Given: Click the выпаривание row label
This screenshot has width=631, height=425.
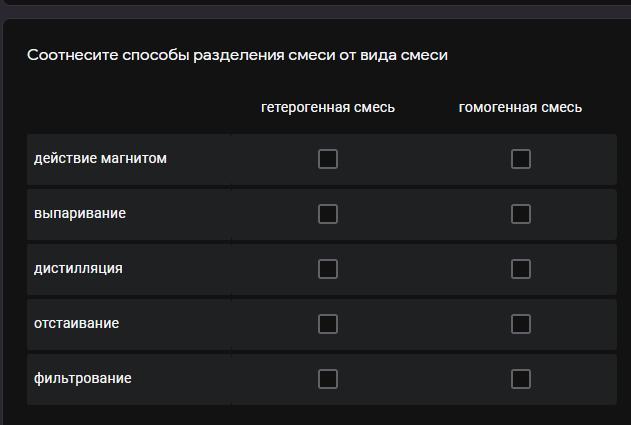Looking at the screenshot, I should pyautogui.click(x=80, y=213).
